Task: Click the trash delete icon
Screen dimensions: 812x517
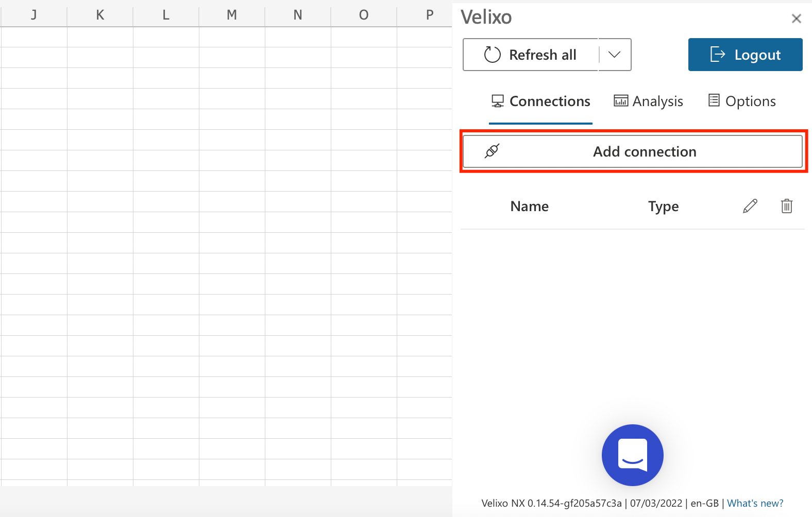Action: point(787,206)
